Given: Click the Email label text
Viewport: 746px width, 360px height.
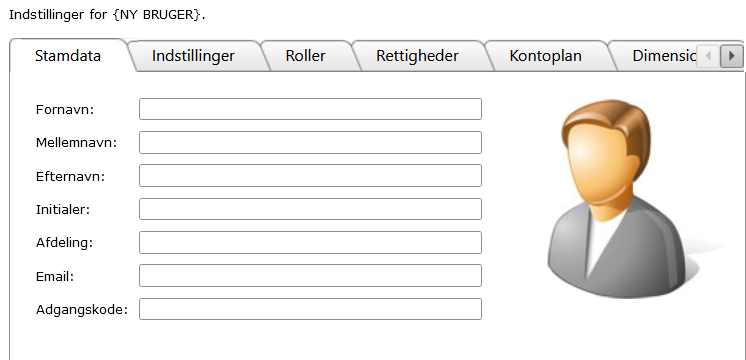Looking at the screenshot, I should 55,276.
